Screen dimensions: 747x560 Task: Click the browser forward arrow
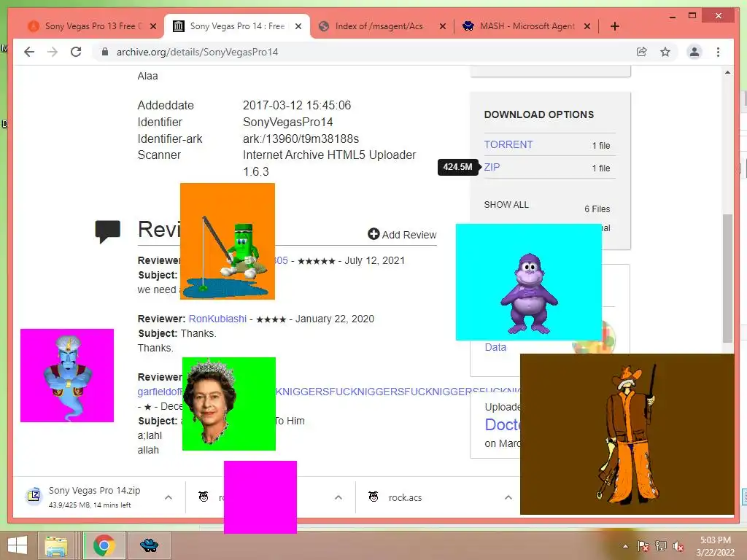click(x=53, y=52)
